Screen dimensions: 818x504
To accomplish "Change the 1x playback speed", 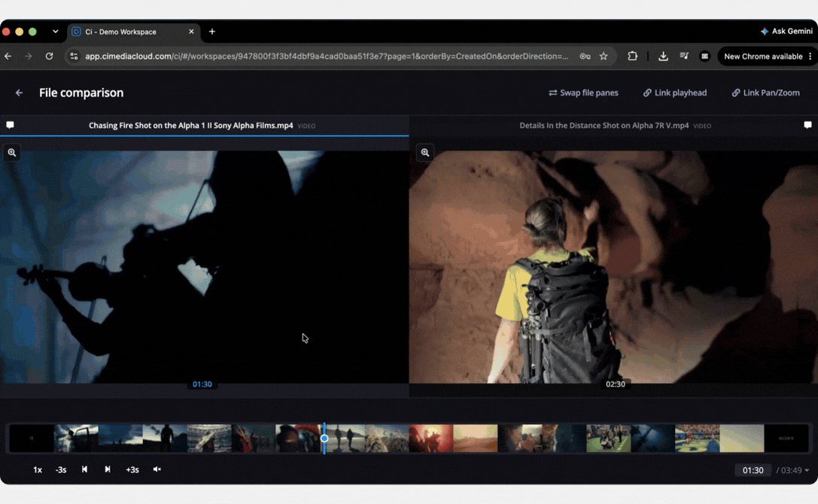I will pyautogui.click(x=38, y=469).
